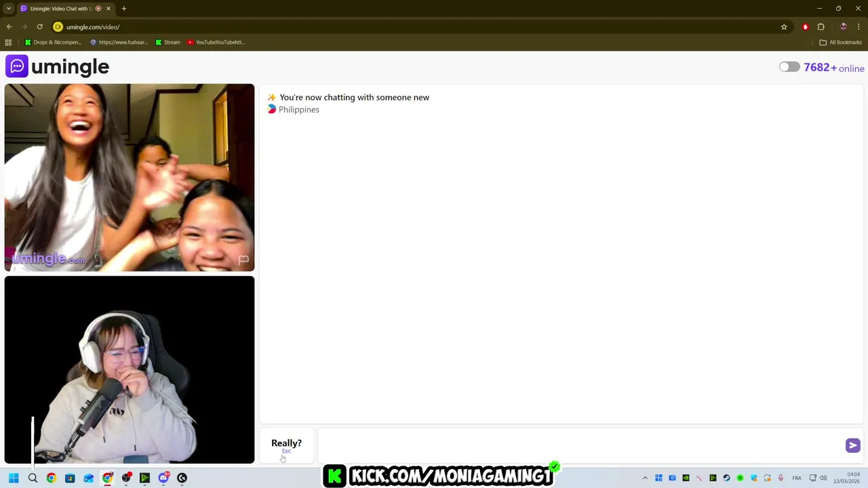Open the browser extensions puzzle icon
Viewport: 868px width, 488px height.
821,27
